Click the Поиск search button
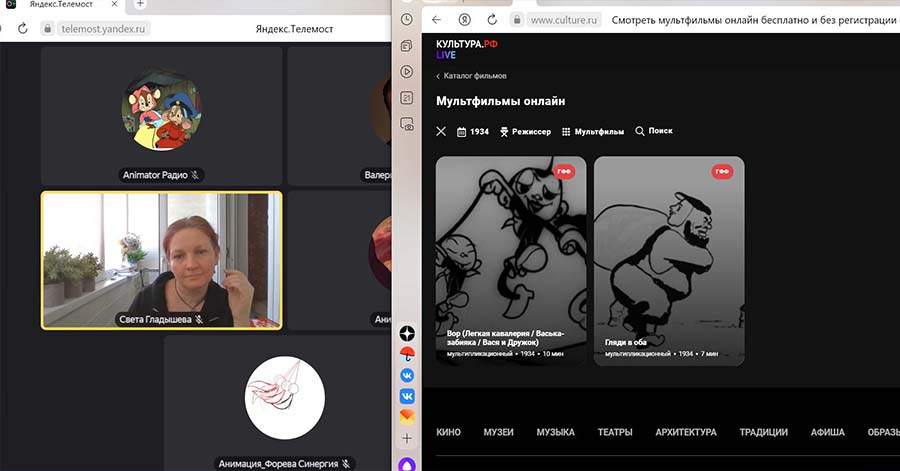 pos(654,131)
